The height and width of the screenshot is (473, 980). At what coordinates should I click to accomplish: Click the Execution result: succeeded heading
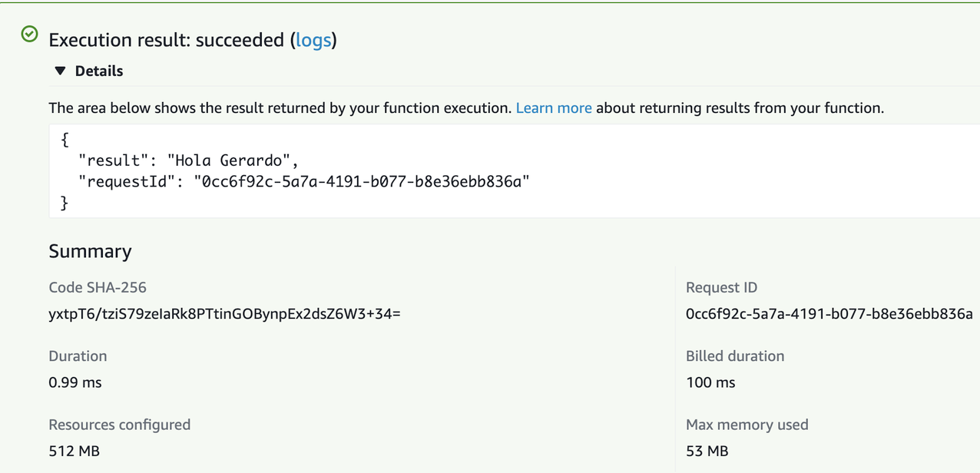coord(166,40)
